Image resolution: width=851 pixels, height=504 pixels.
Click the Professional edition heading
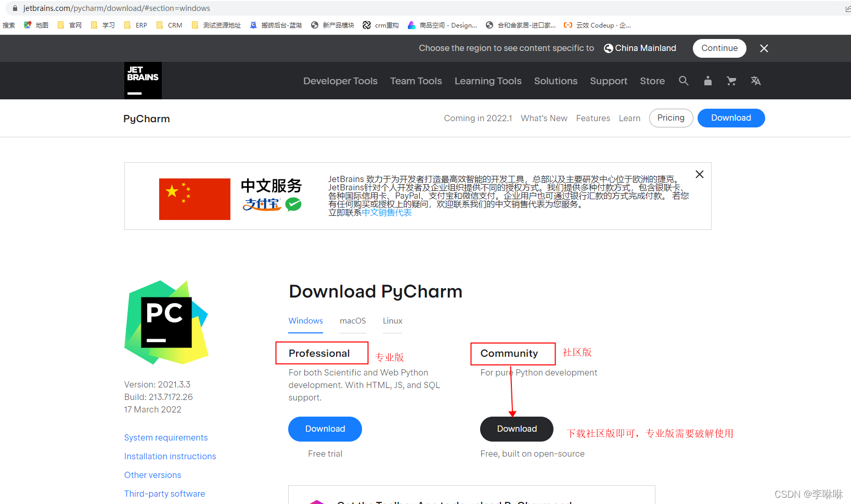click(x=319, y=354)
